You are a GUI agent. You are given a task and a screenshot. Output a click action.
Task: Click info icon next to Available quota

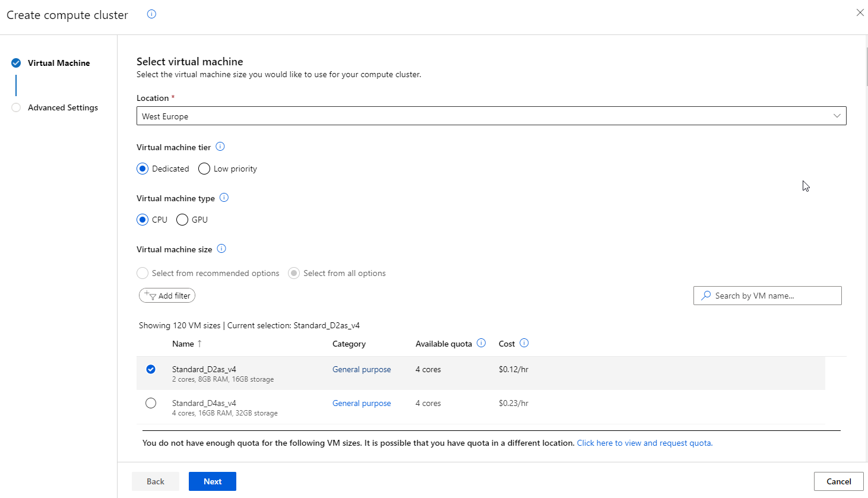click(x=481, y=343)
